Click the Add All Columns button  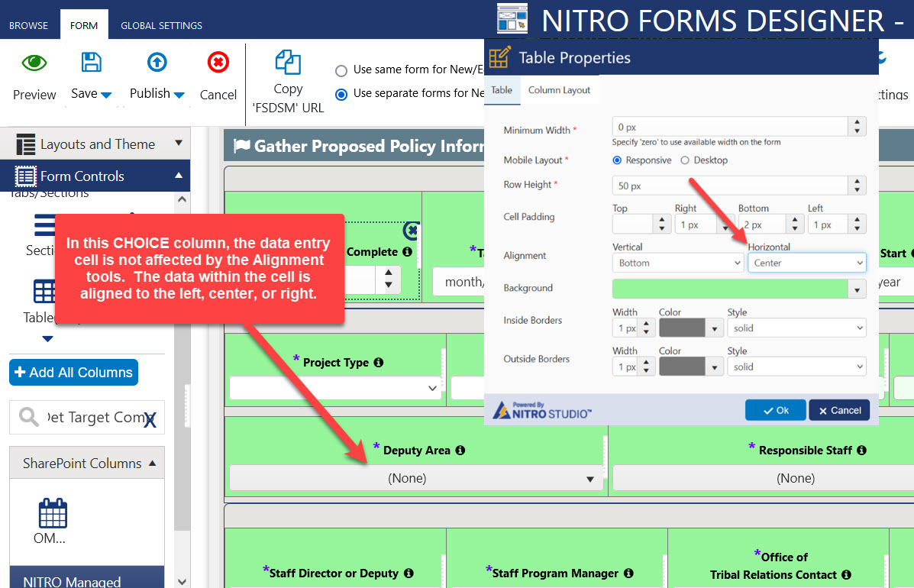(x=73, y=373)
